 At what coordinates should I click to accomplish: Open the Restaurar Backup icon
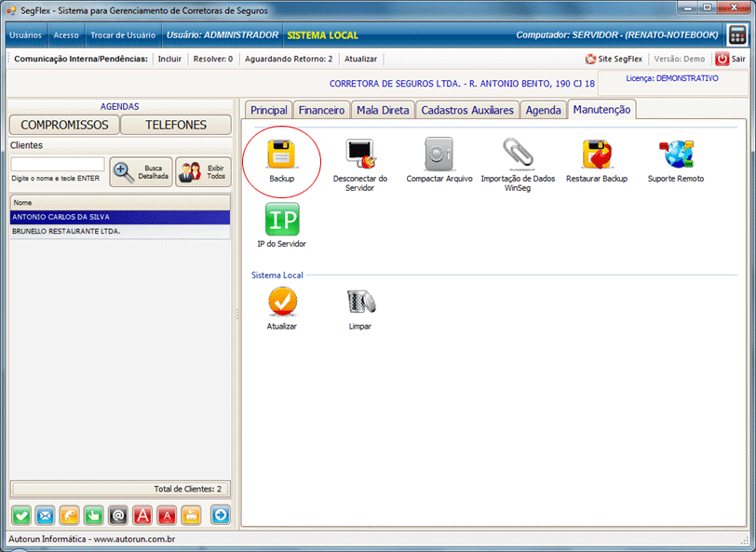tap(597, 155)
